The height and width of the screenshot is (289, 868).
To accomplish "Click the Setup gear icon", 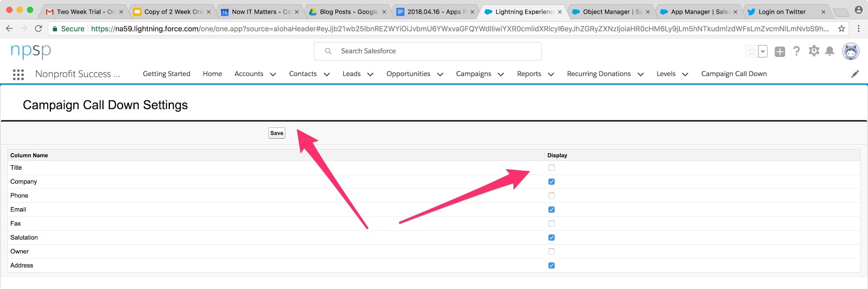I will [x=814, y=51].
